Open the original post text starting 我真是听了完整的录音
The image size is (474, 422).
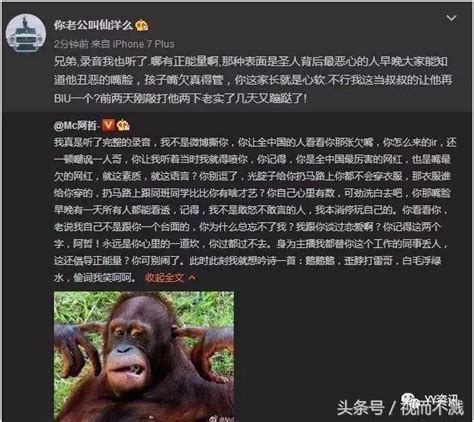click(x=255, y=210)
